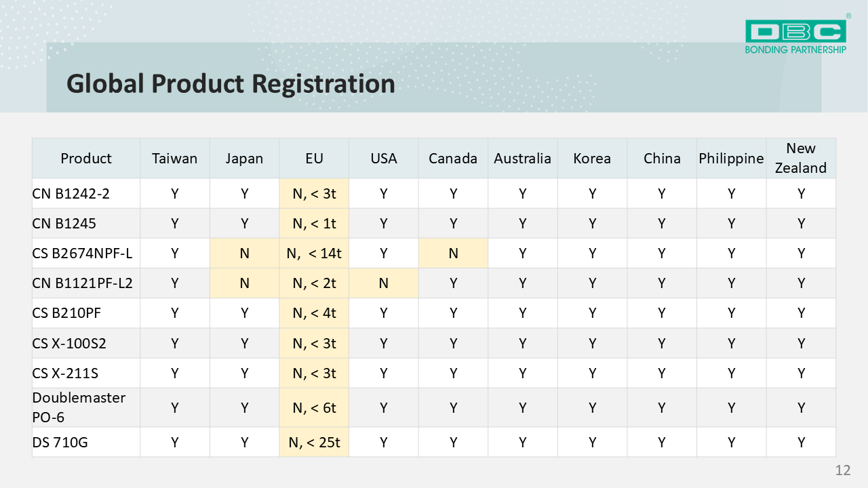Screen dimensions: 868x488
Task: Click the CN B1242-2 product row label
Action: tap(71, 194)
